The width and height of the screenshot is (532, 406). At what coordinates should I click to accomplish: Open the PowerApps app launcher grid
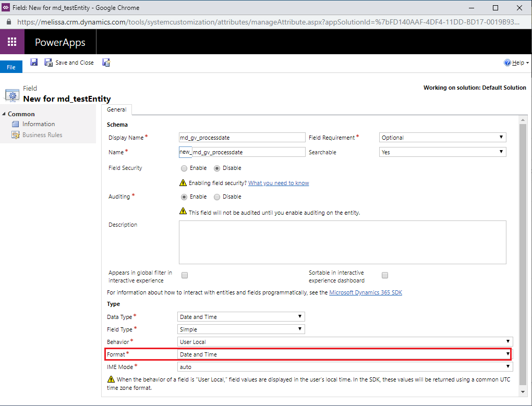[12, 42]
